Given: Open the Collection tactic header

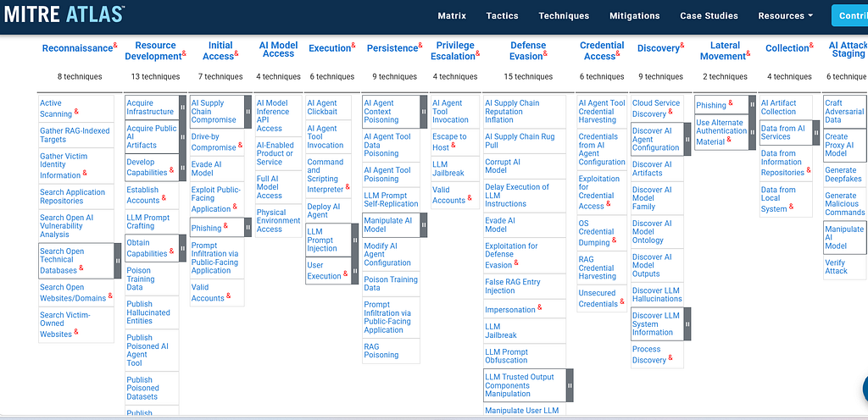Looking at the screenshot, I should click(x=787, y=48).
